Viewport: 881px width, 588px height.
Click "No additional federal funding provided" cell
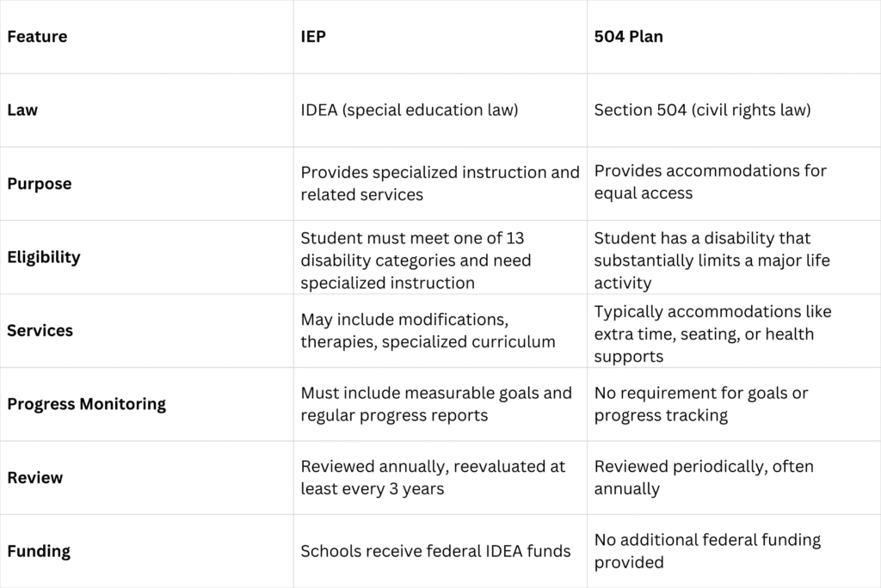tap(707, 551)
